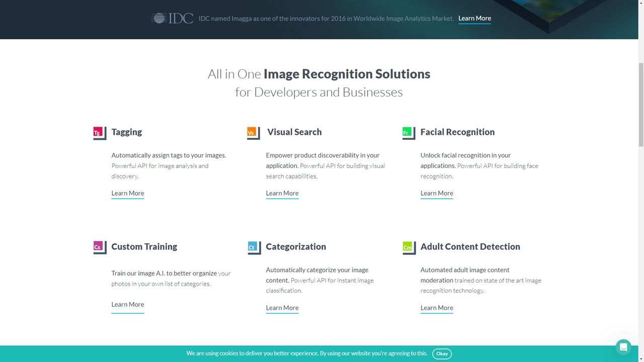The width and height of the screenshot is (644, 362).
Task: Click 'IDC named Imagga as one of the innovators' text
Action: [326, 19]
